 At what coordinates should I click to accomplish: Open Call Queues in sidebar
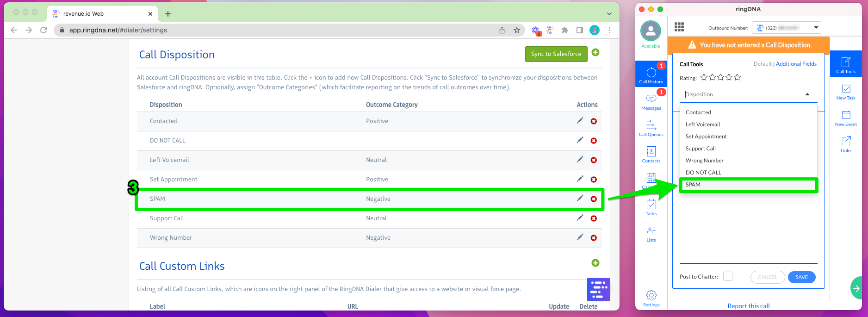pyautogui.click(x=651, y=127)
